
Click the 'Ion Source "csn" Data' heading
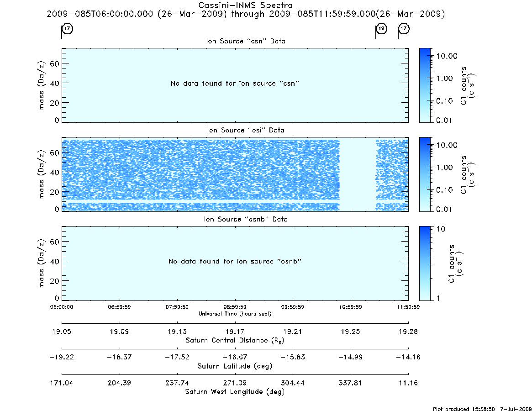click(x=246, y=41)
